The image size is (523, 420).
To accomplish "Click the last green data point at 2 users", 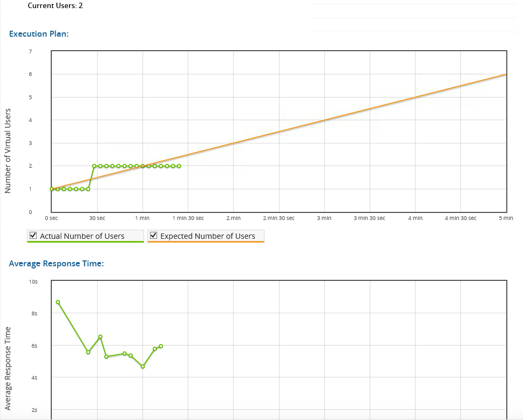I will coord(179,166).
